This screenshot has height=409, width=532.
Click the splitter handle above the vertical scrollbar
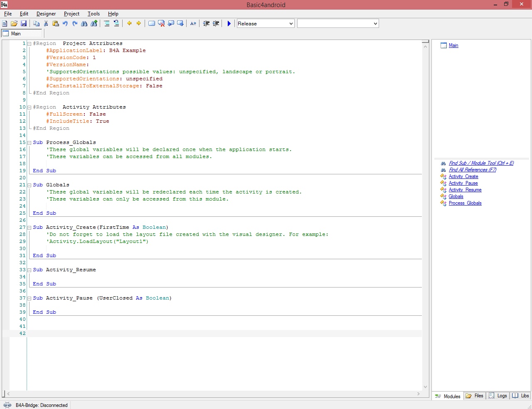[x=425, y=42]
